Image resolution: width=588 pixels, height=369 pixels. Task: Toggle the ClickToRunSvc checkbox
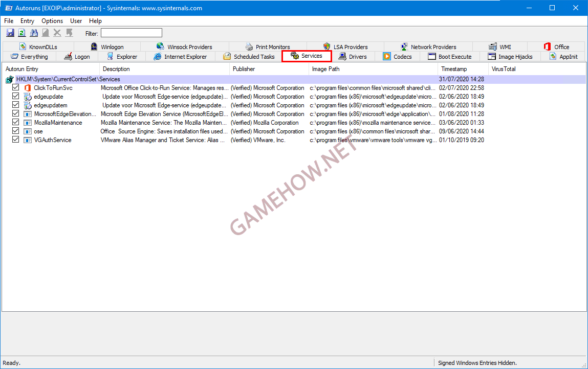[x=15, y=87]
